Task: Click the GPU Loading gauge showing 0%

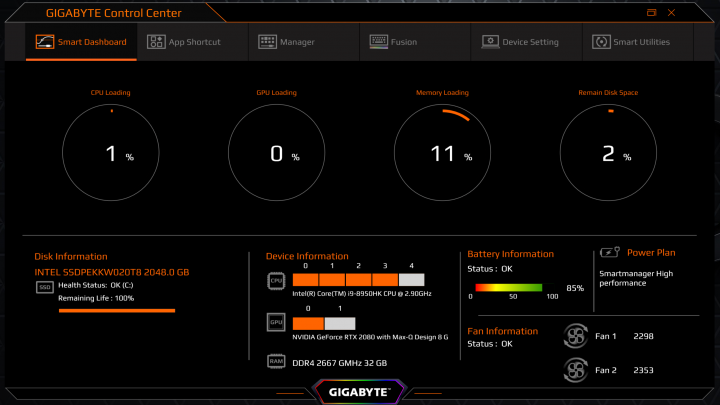Action: [x=276, y=152]
